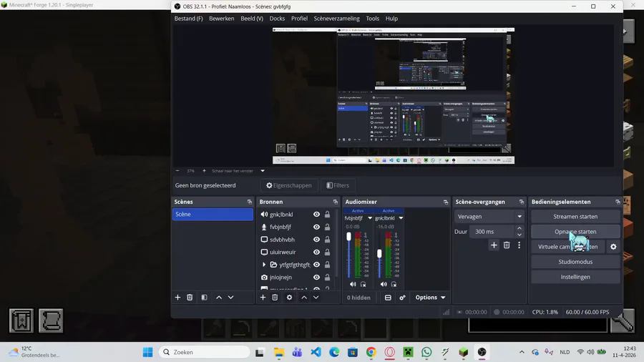Undock the Bronnen panel

click(x=335, y=202)
